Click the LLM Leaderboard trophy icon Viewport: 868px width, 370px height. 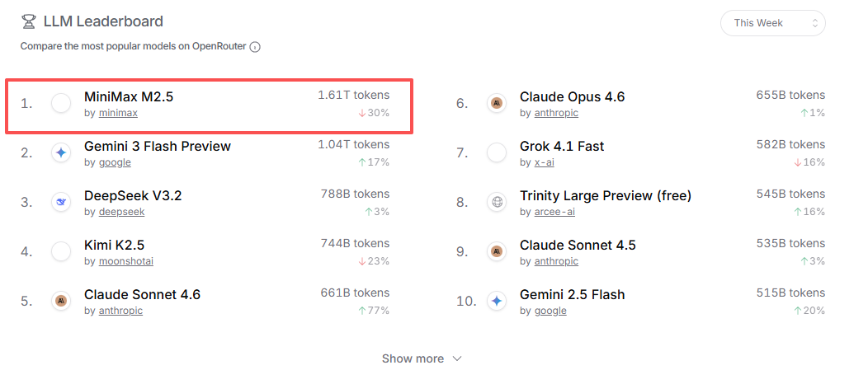pos(29,22)
